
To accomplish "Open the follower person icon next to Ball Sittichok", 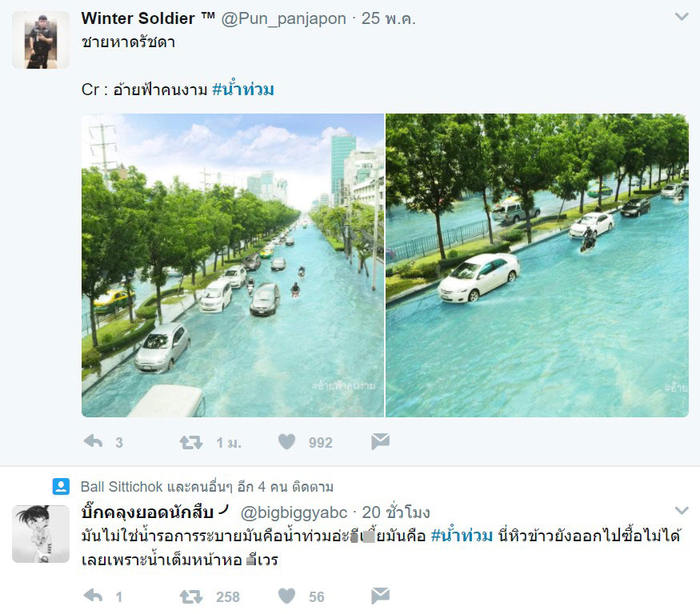I will [x=61, y=486].
